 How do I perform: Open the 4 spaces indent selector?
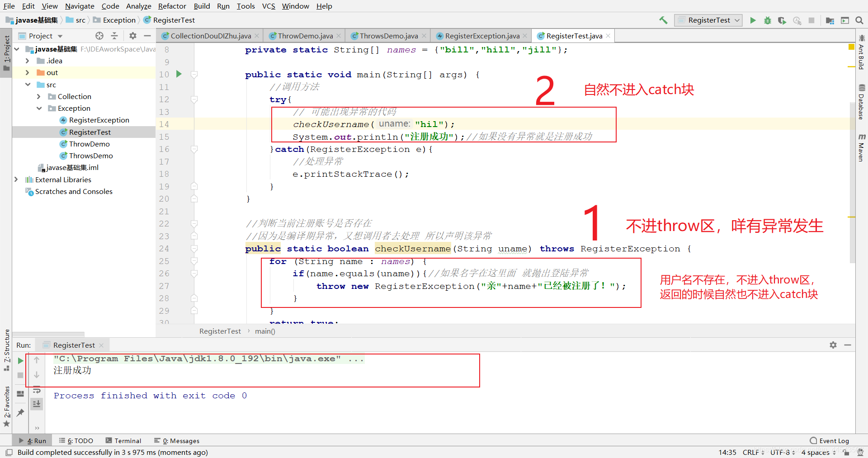pyautogui.click(x=819, y=452)
